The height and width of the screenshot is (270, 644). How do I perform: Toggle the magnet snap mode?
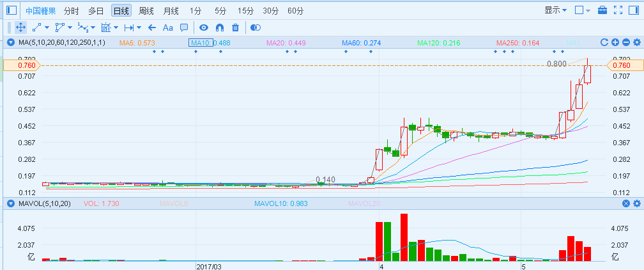220,28
